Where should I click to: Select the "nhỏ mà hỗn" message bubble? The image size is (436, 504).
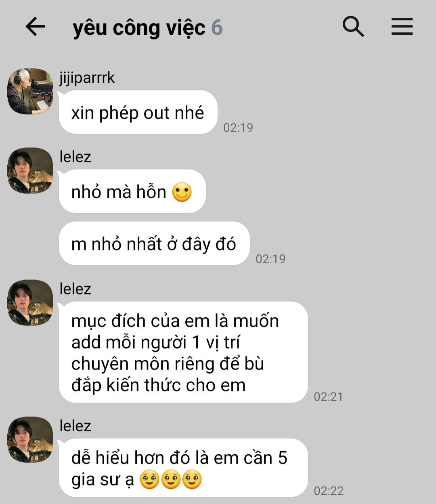132,191
